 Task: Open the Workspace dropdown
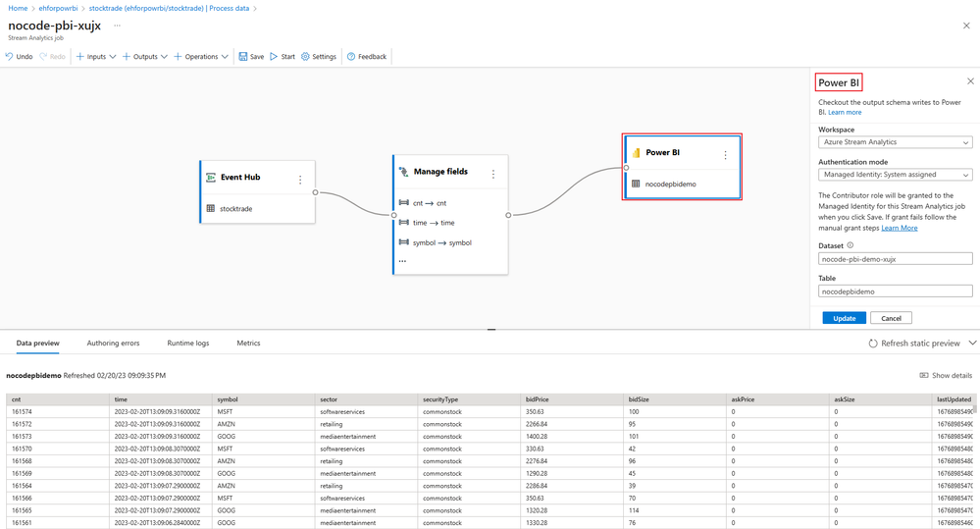click(895, 142)
